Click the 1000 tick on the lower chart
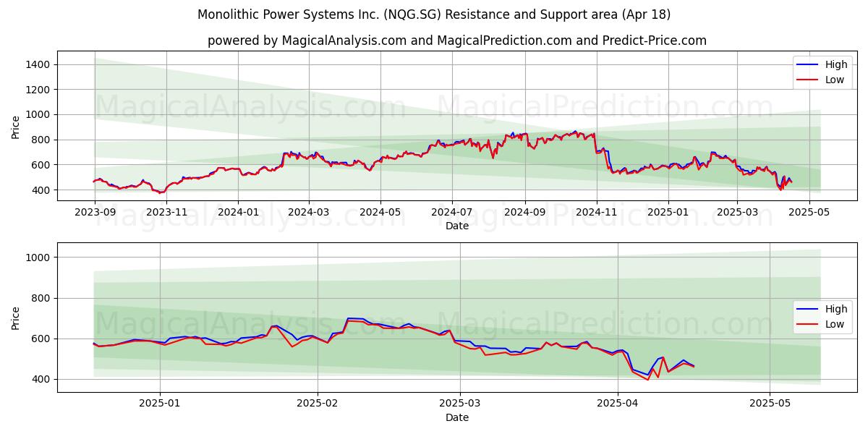The height and width of the screenshot is (434, 868). (37, 258)
